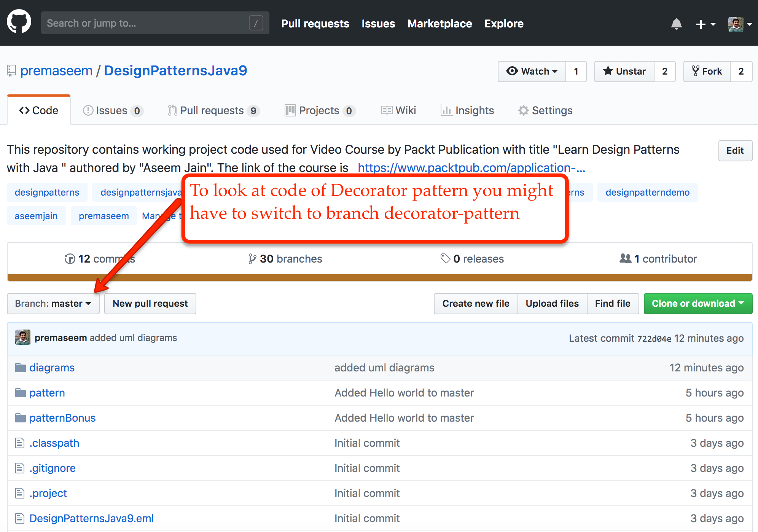Click Find file button
Image resolution: width=758 pixels, height=532 pixels.
[x=613, y=303]
